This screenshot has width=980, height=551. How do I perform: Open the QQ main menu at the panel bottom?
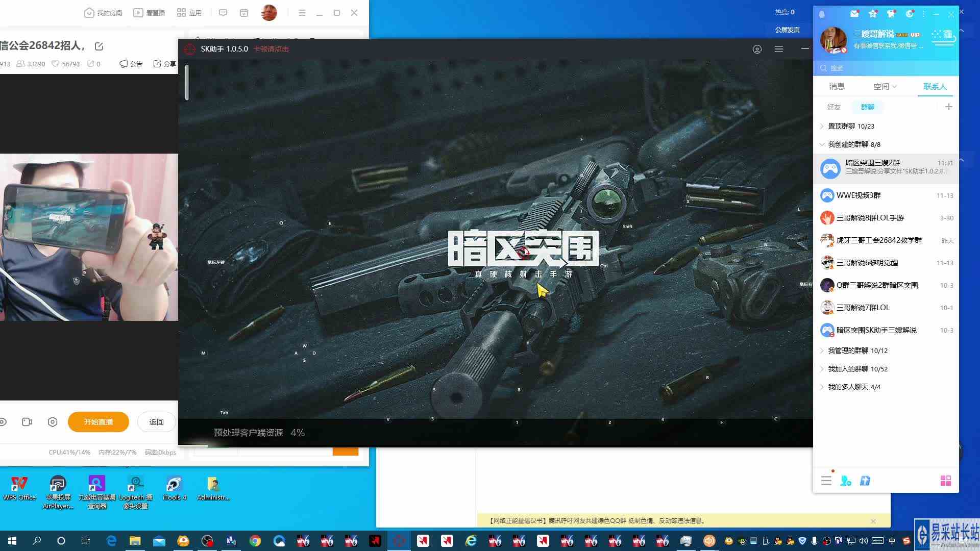coord(826,481)
